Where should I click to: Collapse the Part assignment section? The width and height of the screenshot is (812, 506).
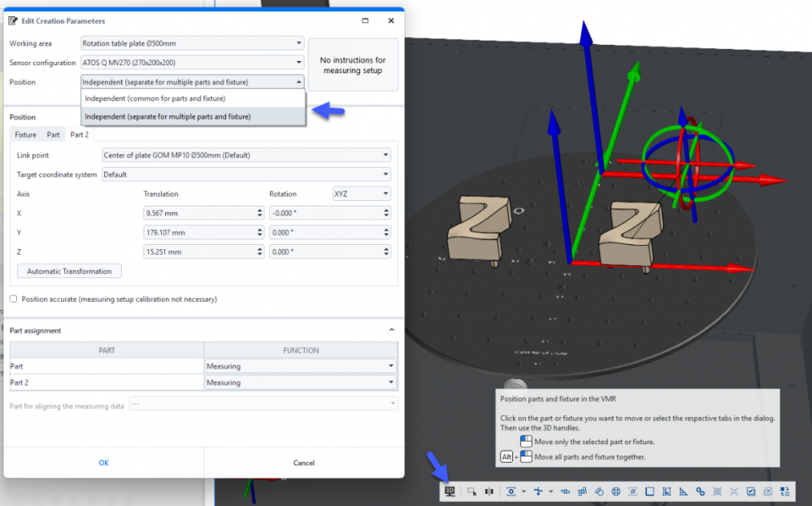click(391, 330)
